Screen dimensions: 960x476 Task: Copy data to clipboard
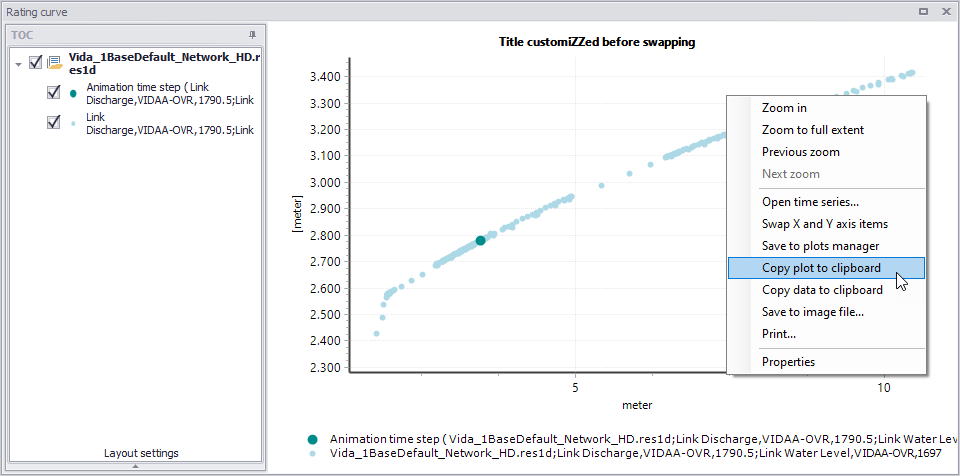point(822,290)
